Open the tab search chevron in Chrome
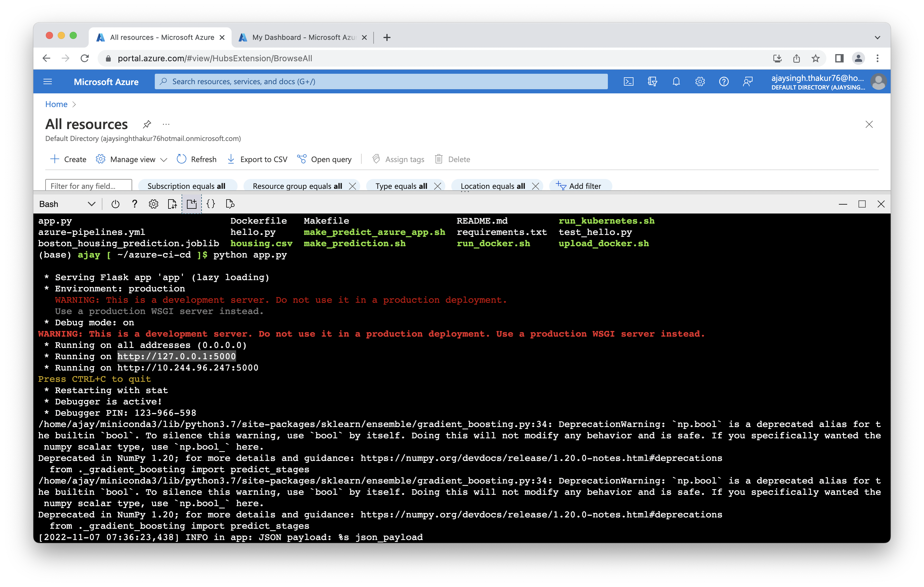Image resolution: width=924 pixels, height=587 pixels. pyautogui.click(x=877, y=37)
